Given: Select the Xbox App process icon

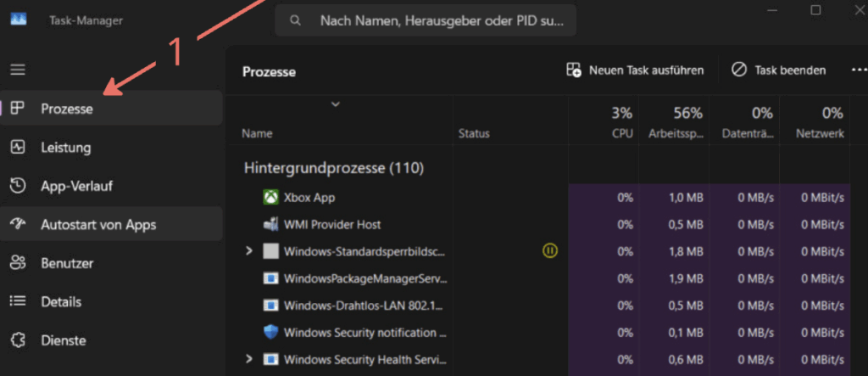Looking at the screenshot, I should pos(270,198).
